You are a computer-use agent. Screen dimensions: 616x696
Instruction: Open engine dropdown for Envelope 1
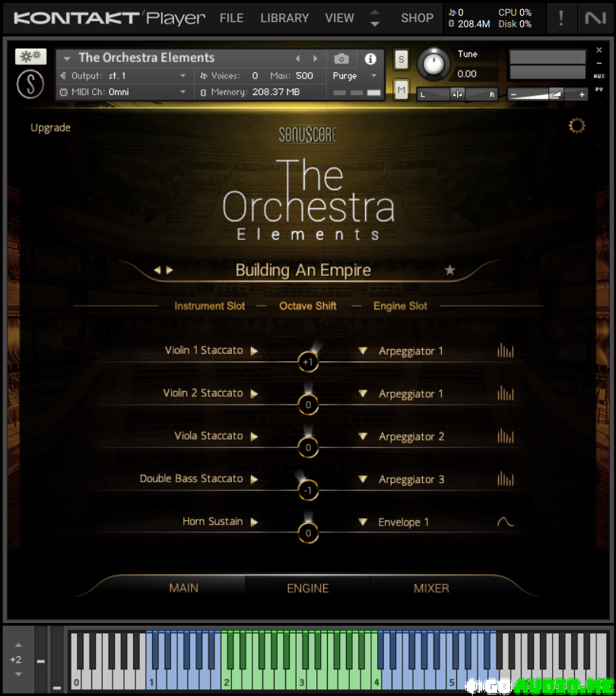click(363, 522)
